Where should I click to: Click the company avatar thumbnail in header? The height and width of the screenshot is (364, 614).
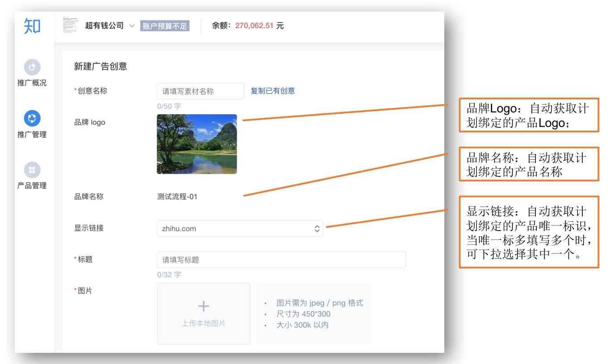70,26
